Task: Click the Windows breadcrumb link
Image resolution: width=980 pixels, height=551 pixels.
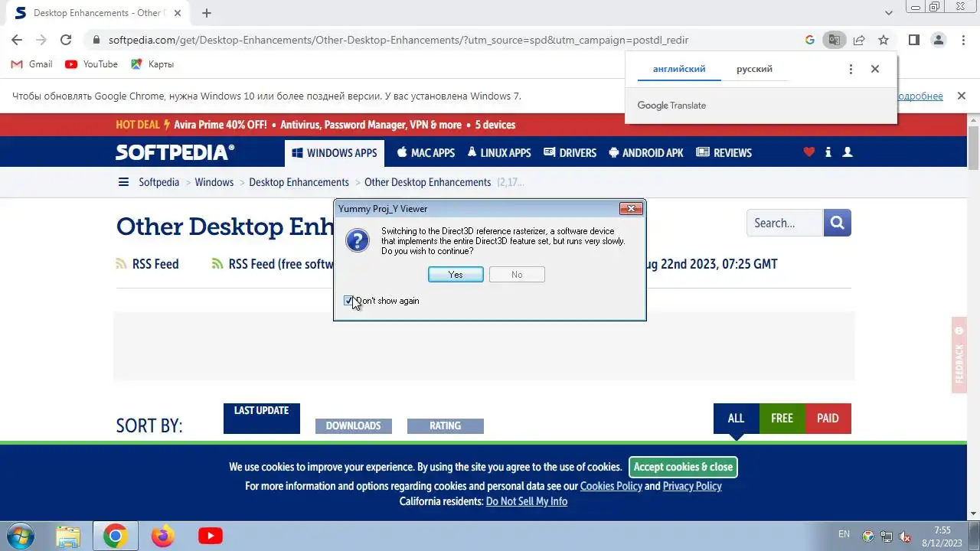Action: 214,182
